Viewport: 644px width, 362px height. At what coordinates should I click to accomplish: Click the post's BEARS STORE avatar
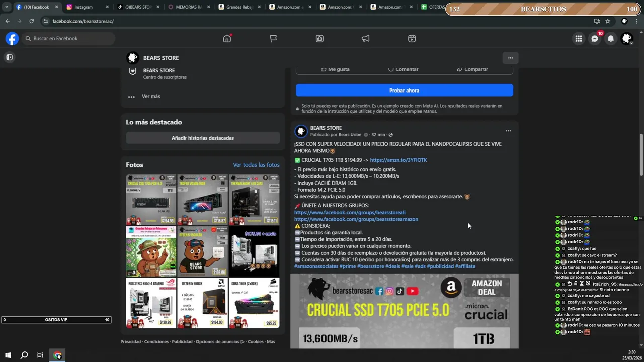pos(301,131)
